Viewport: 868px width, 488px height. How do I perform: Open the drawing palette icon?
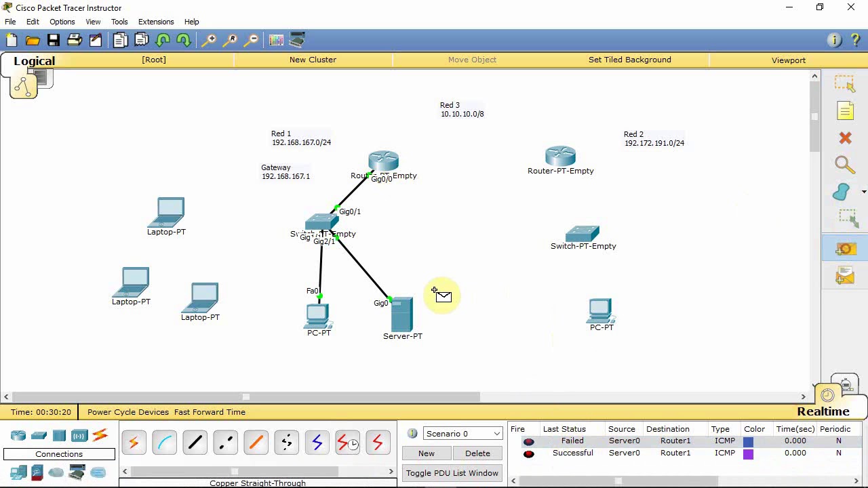tap(276, 41)
